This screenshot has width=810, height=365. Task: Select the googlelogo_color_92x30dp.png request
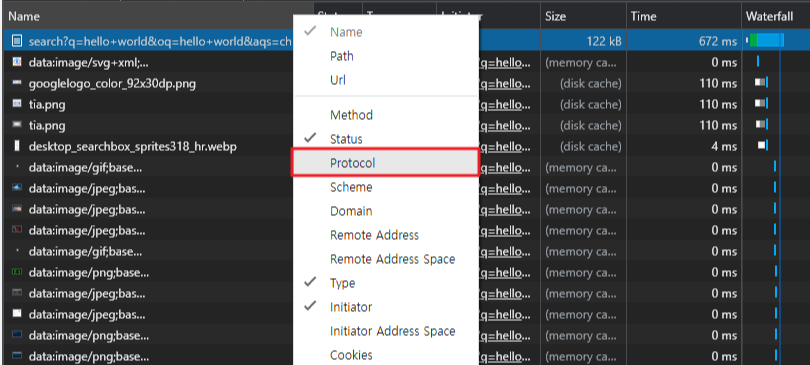[112, 84]
